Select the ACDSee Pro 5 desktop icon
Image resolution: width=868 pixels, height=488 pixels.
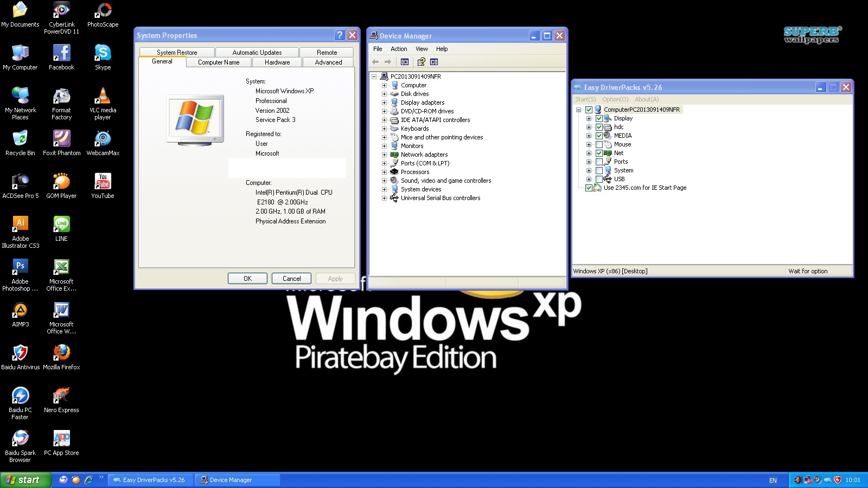20,186
